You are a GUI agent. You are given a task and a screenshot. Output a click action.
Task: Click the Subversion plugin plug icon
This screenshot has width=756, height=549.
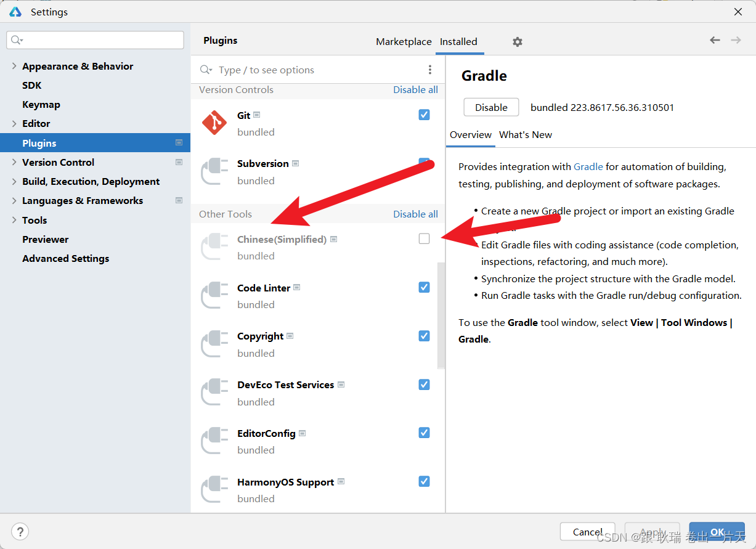click(x=214, y=172)
